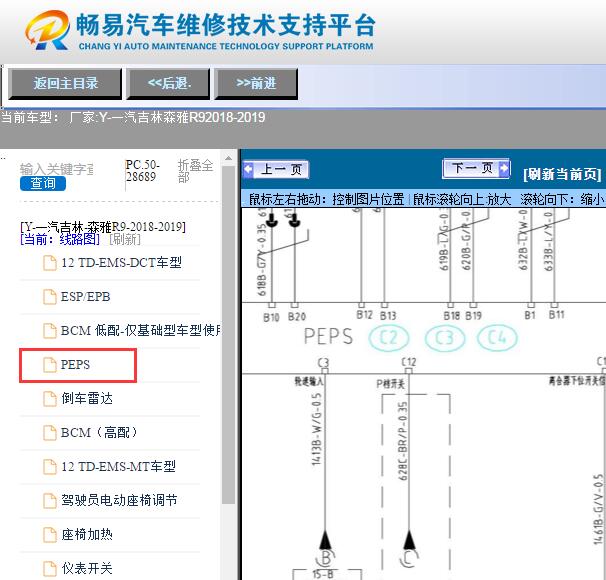Click 刷新当前页 refresh current page link
This screenshot has width=606, height=580.
coord(562,174)
